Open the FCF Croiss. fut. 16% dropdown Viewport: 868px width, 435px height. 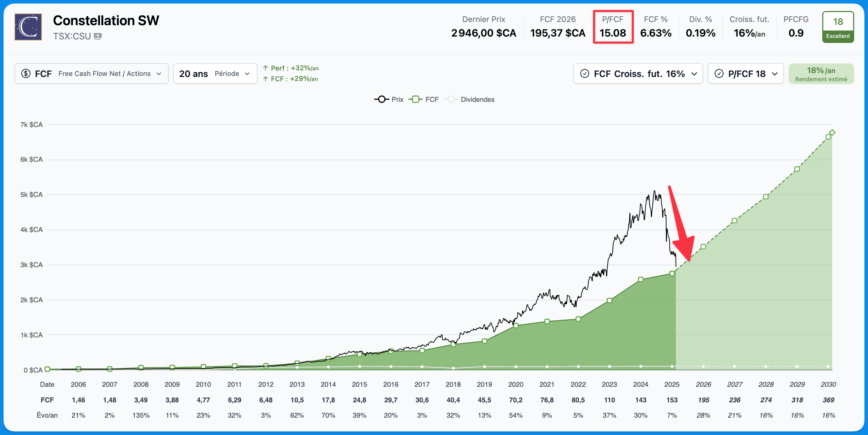[x=638, y=74]
